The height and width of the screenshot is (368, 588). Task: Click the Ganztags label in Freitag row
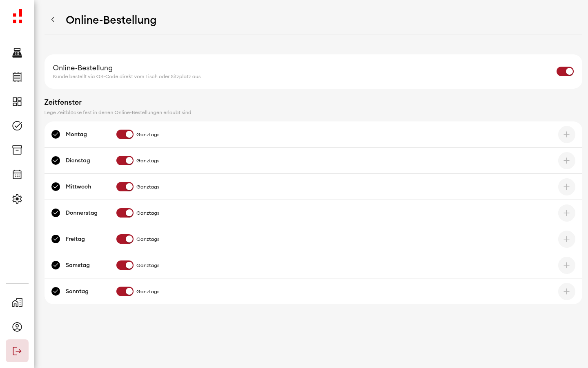click(148, 239)
